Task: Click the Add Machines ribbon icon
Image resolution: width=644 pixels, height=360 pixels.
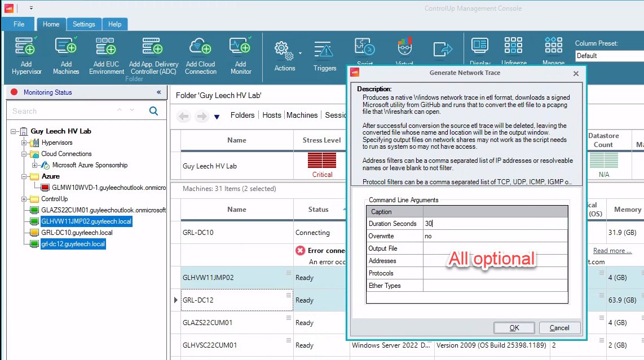Action: 66,47
